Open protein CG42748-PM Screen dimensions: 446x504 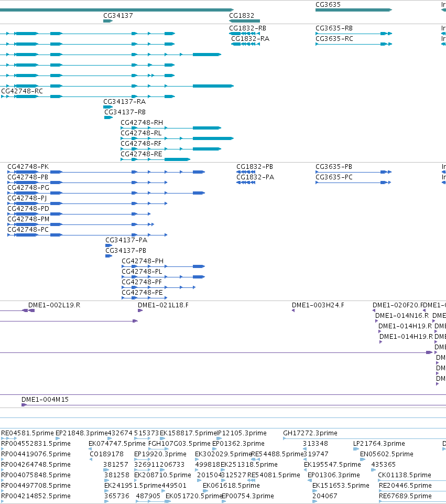[28, 219]
